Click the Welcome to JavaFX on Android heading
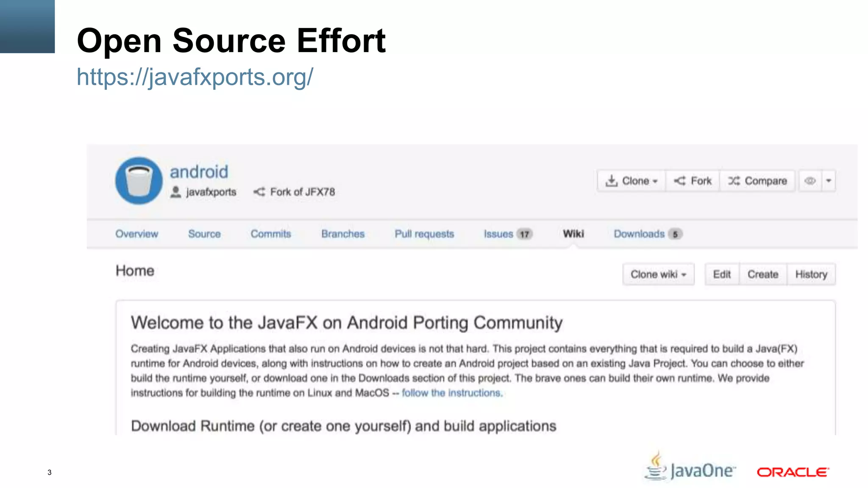868x488 pixels. tap(347, 323)
